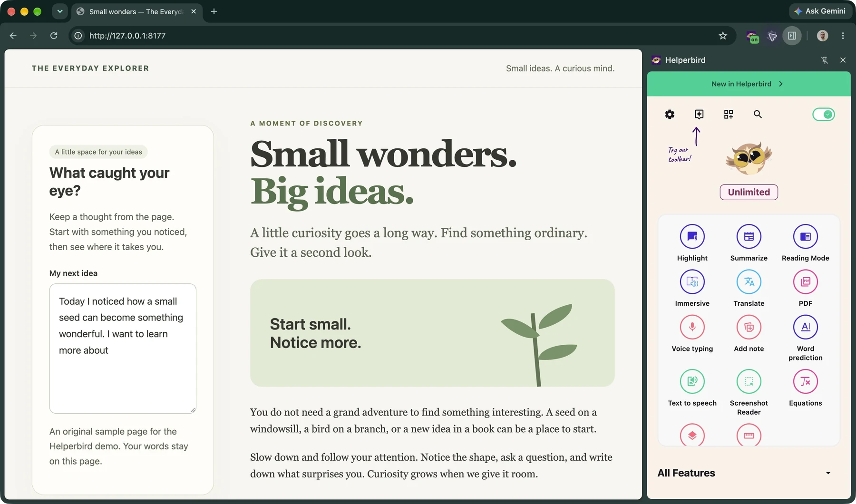This screenshot has height=504, width=856.
Task: Click 'Small ideas. A curious mind.' tagline
Action: pyautogui.click(x=560, y=68)
